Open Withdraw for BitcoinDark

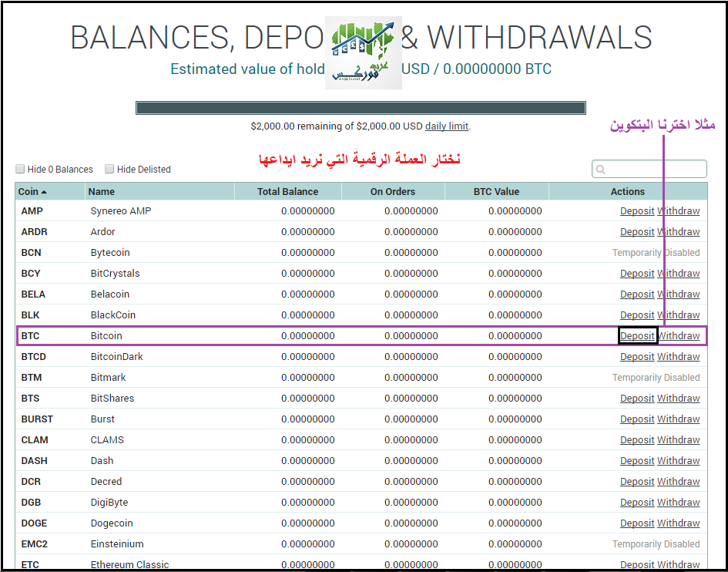tap(679, 356)
